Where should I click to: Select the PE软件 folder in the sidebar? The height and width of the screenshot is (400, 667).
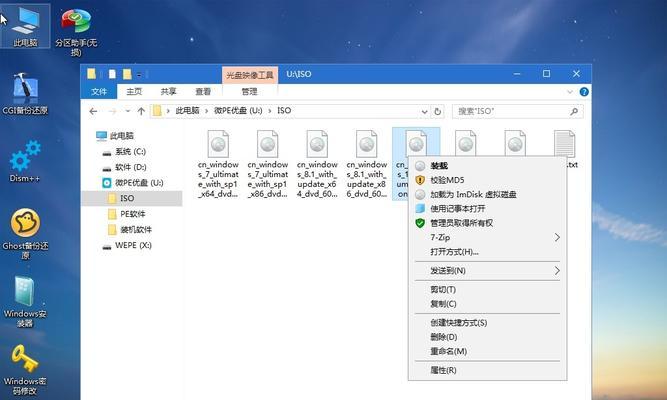(x=132, y=213)
